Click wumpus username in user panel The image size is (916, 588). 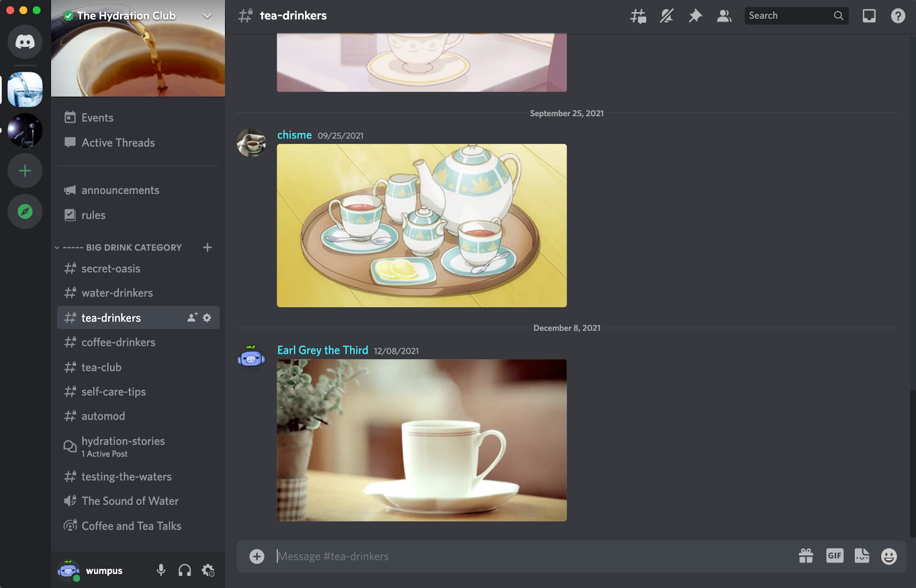(x=104, y=571)
